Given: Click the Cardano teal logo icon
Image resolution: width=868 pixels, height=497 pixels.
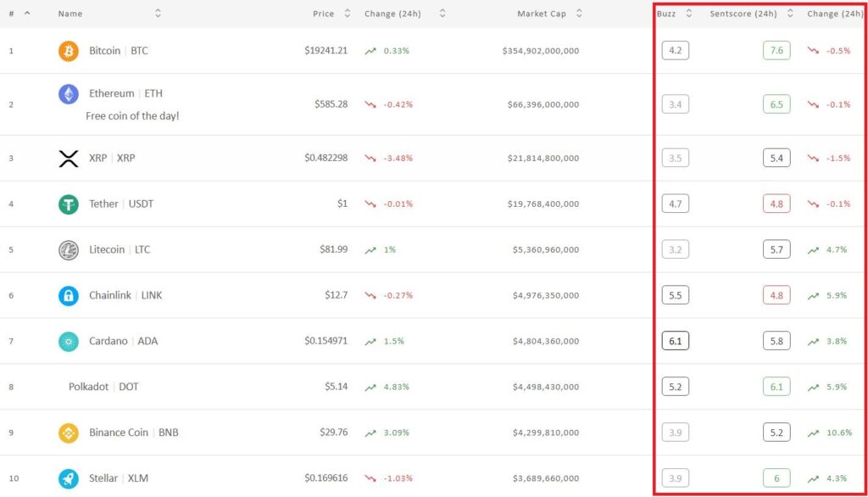Looking at the screenshot, I should coord(68,342).
